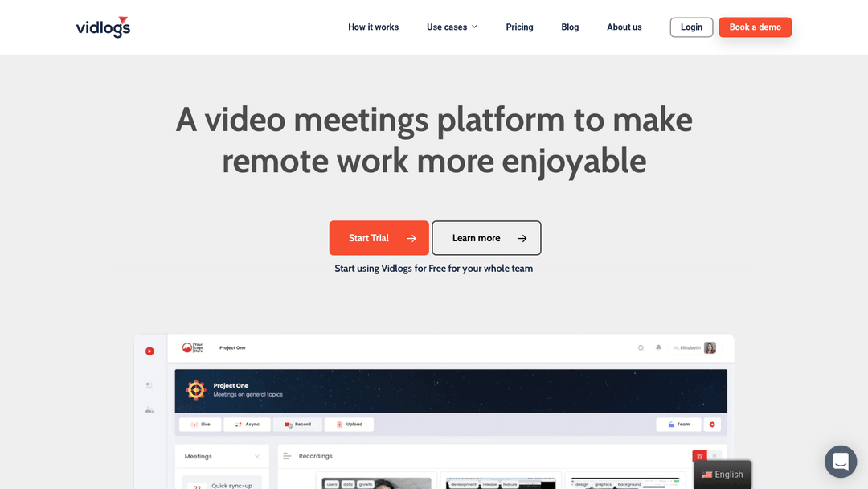Screen dimensions: 868x489
Task: Visit the About us page
Action: pyautogui.click(x=624, y=27)
